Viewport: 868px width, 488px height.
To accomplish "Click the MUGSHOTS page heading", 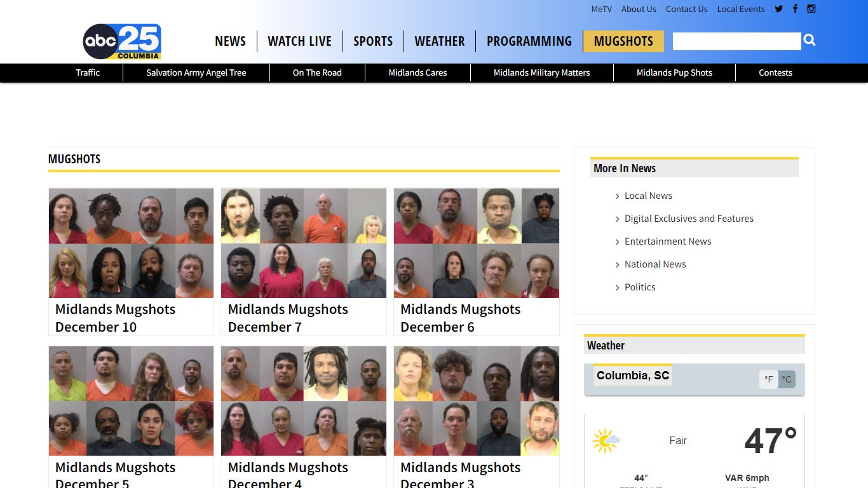I will pos(74,159).
